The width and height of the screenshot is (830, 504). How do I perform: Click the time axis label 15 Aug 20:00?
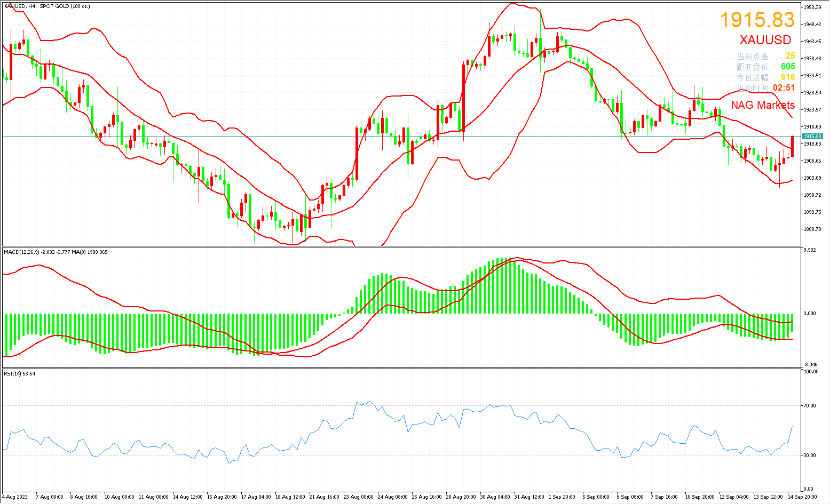click(222, 497)
